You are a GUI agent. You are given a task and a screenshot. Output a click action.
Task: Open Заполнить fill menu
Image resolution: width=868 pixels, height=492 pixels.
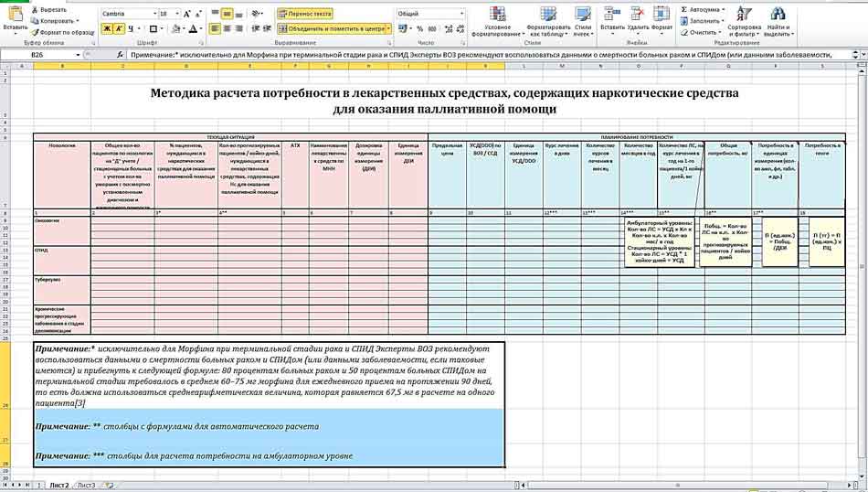(702, 21)
